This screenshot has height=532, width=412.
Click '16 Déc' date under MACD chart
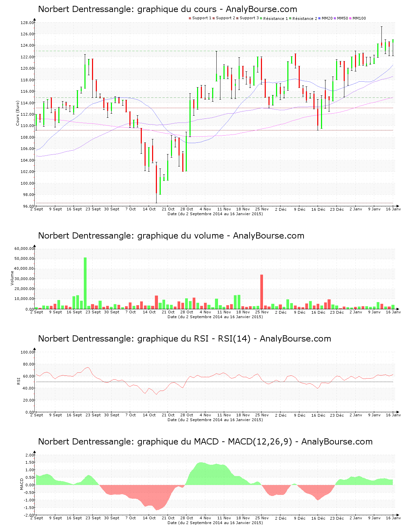tap(318, 518)
